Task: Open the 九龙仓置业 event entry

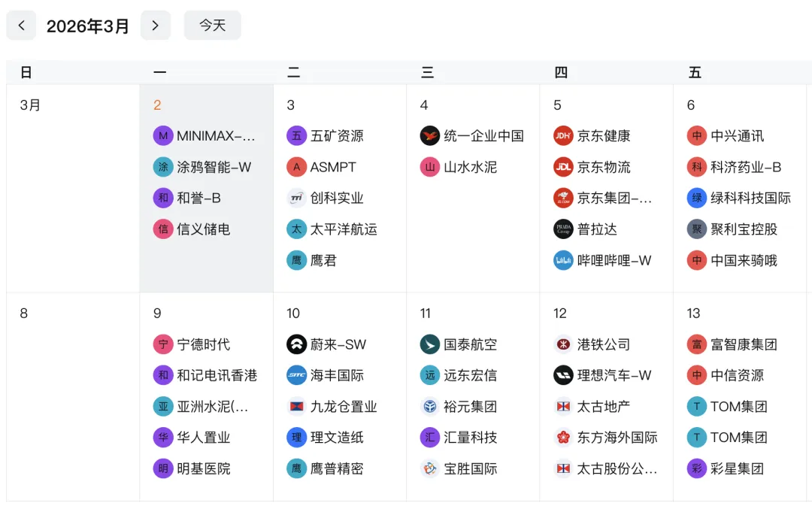Action: (332, 407)
